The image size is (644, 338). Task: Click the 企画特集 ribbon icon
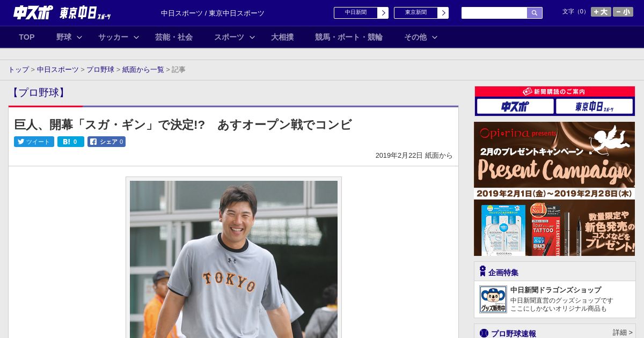pos(482,271)
